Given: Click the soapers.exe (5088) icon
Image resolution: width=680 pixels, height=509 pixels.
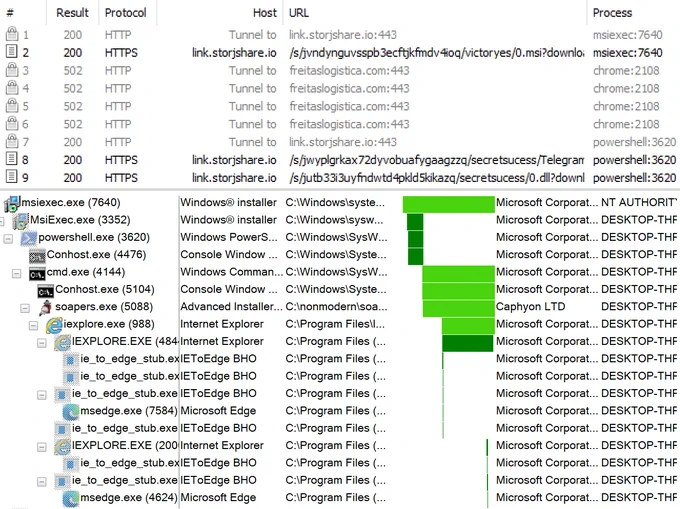Looking at the screenshot, I should point(46,307).
